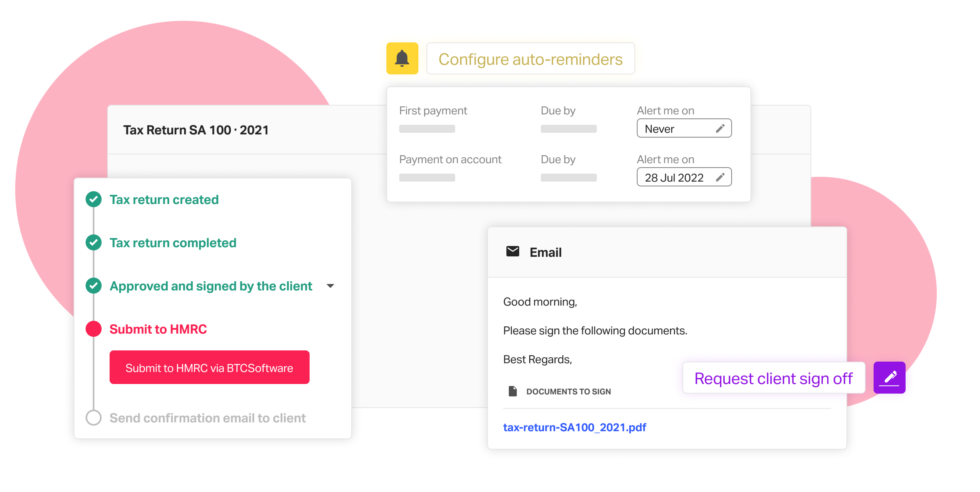Select the red Submit to HMRC step marker

[94, 329]
